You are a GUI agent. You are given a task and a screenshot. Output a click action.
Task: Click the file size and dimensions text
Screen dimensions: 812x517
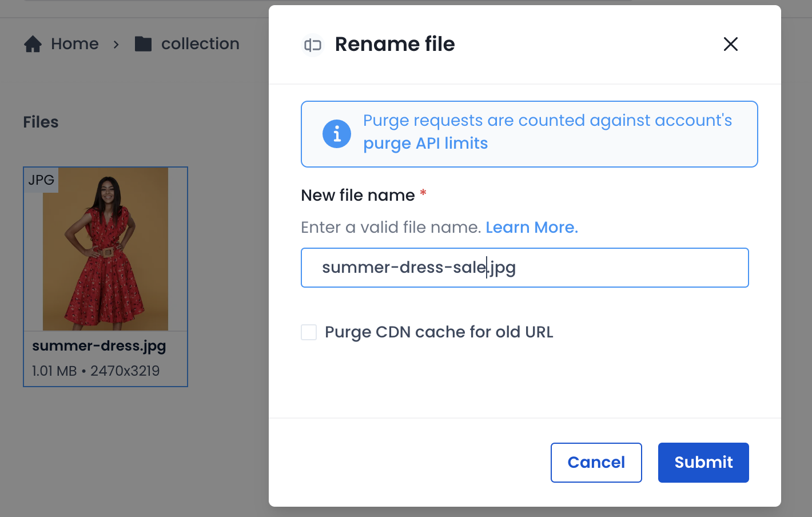tap(96, 371)
